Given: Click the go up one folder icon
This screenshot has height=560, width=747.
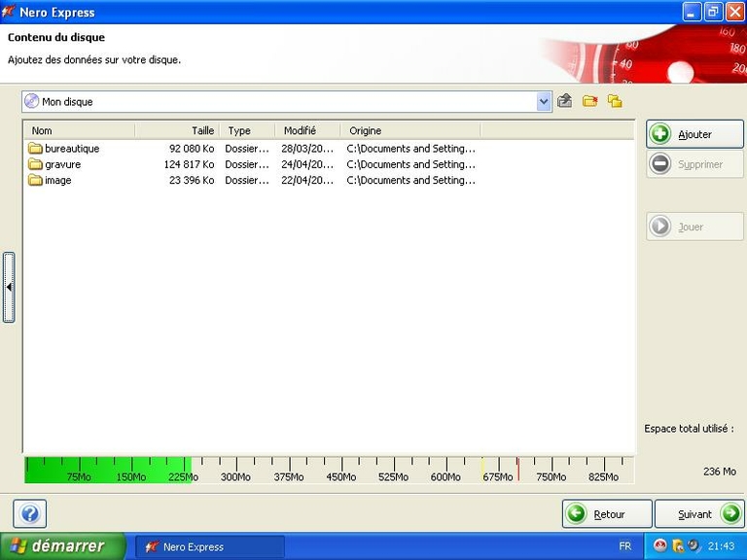Looking at the screenshot, I should [x=564, y=101].
